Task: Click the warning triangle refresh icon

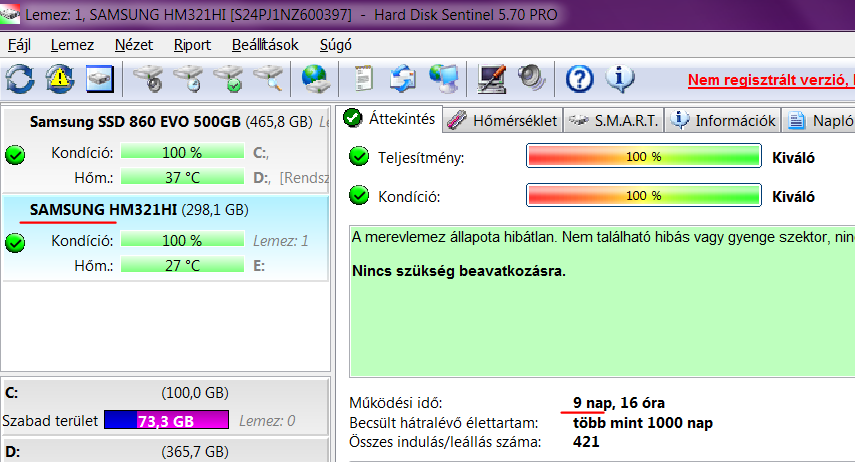Action: 59,79
